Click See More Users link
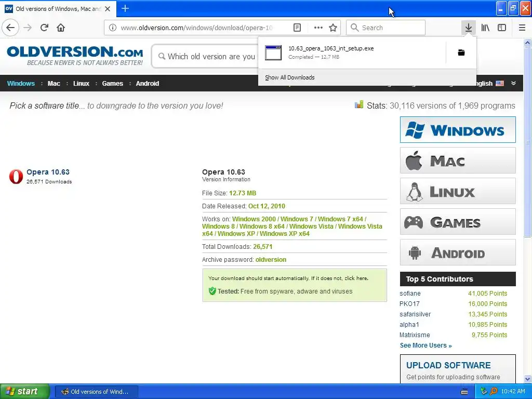This screenshot has width=532, height=399. [x=426, y=345]
